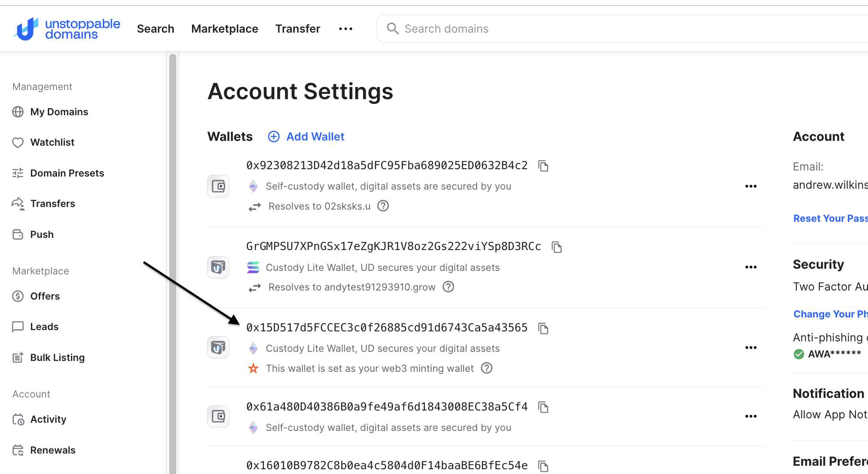Open options menu for 0x15D517d5 wallet
The width and height of the screenshot is (868, 474).
click(751, 347)
